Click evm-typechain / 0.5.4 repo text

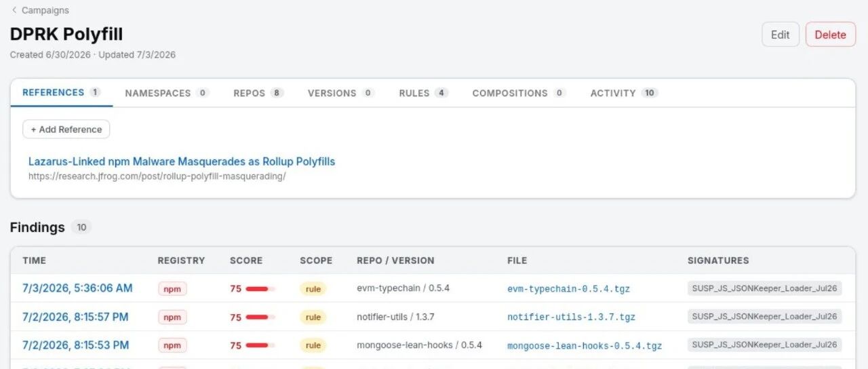coord(403,288)
